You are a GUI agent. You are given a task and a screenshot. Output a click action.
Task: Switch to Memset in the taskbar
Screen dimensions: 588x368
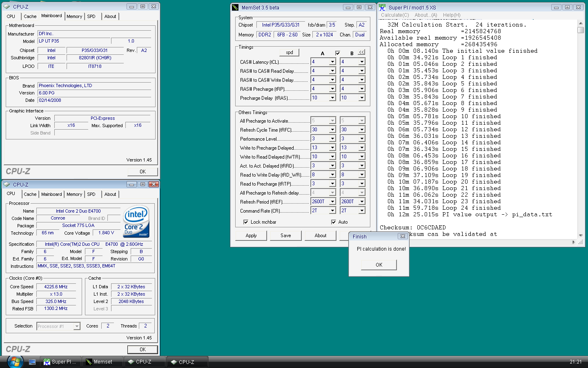(102, 362)
